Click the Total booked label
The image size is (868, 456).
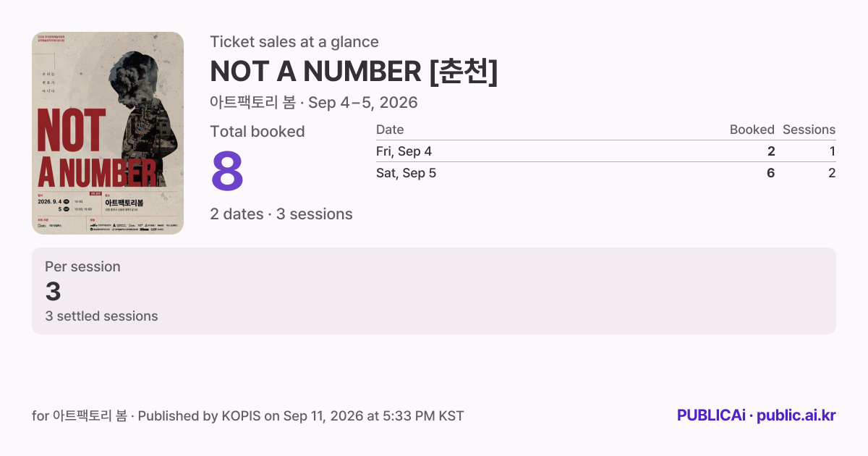point(258,132)
